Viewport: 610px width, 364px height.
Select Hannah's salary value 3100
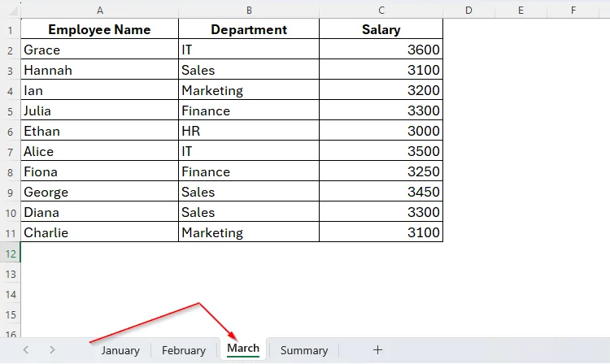[381, 70]
